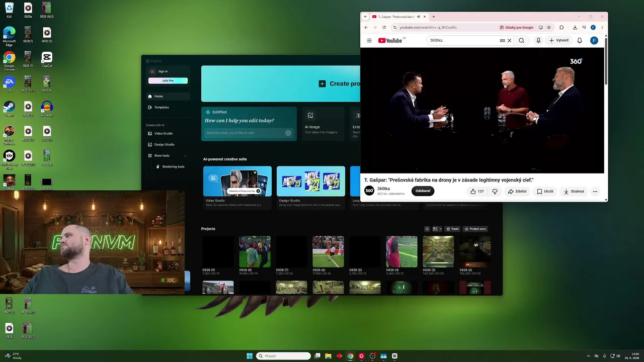
Task: Open File Explorer from the taskbar
Action: tap(328, 356)
